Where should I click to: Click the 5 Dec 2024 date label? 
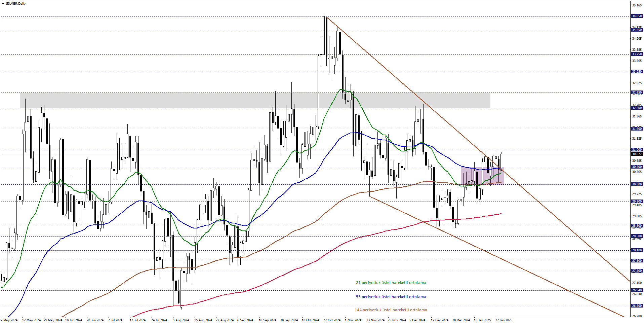[417, 320]
